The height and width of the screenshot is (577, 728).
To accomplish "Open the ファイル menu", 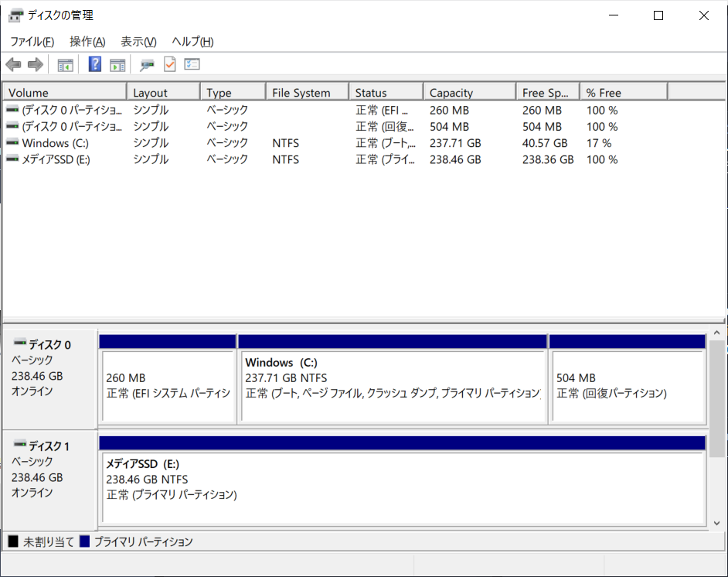I will tap(32, 42).
